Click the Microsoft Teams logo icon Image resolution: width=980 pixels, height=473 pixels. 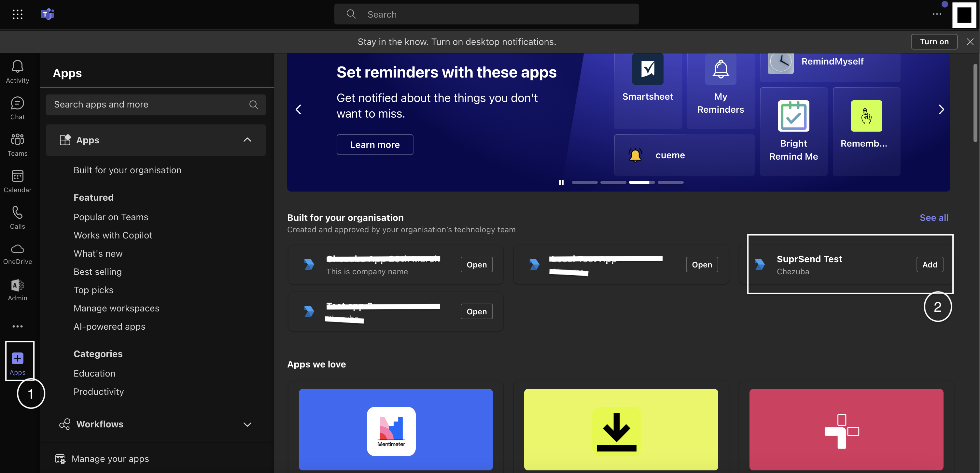(x=48, y=14)
